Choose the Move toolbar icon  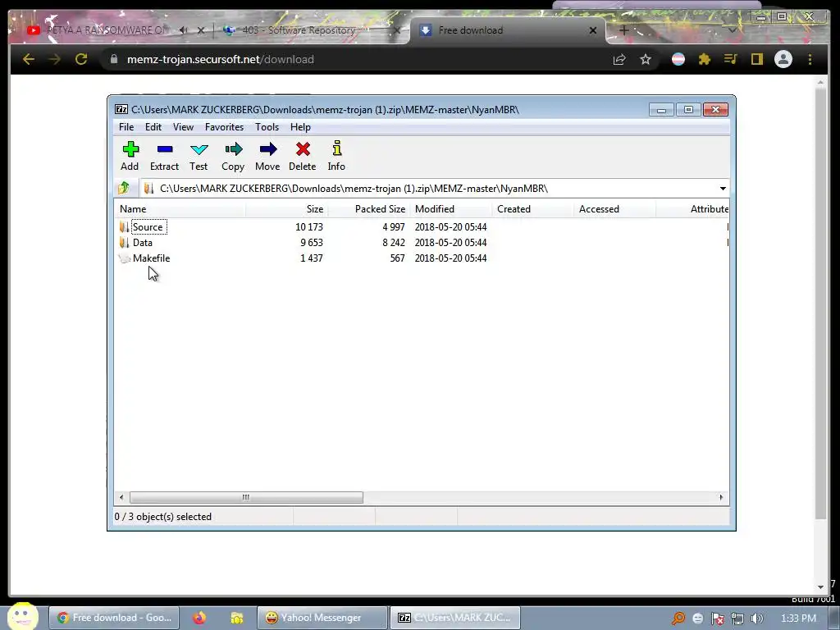click(267, 156)
